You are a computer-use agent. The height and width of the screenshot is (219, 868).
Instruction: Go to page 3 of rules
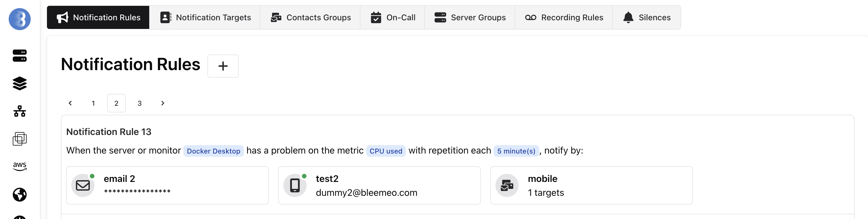pos(140,103)
